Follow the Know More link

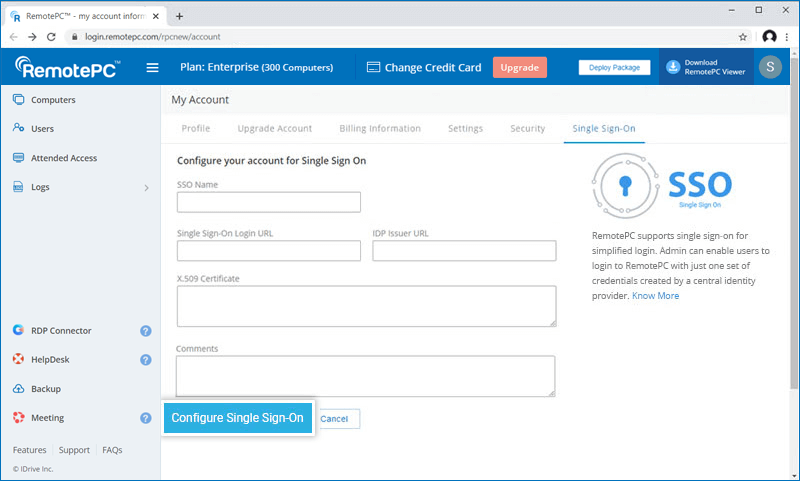(x=655, y=296)
